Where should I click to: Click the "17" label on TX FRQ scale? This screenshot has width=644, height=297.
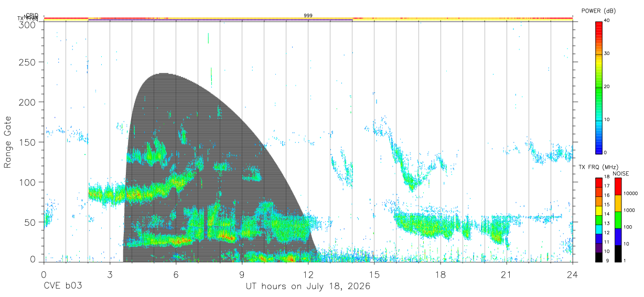(607, 186)
